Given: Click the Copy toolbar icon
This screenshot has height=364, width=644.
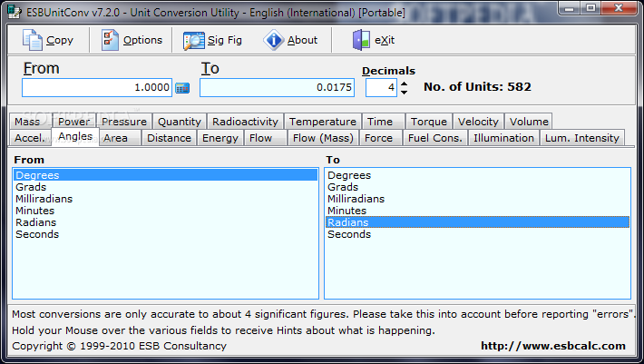Looking at the screenshot, I should 33,40.
